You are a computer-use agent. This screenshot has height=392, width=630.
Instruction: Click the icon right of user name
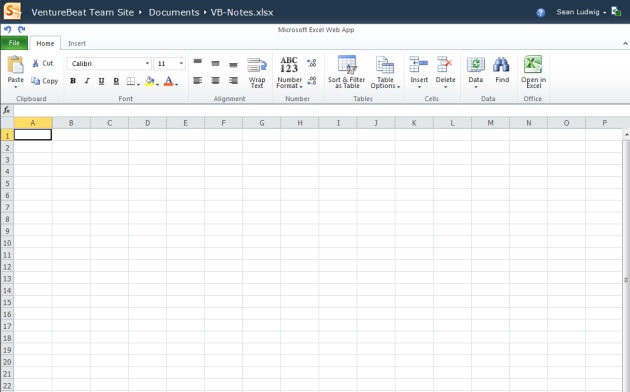(x=616, y=11)
